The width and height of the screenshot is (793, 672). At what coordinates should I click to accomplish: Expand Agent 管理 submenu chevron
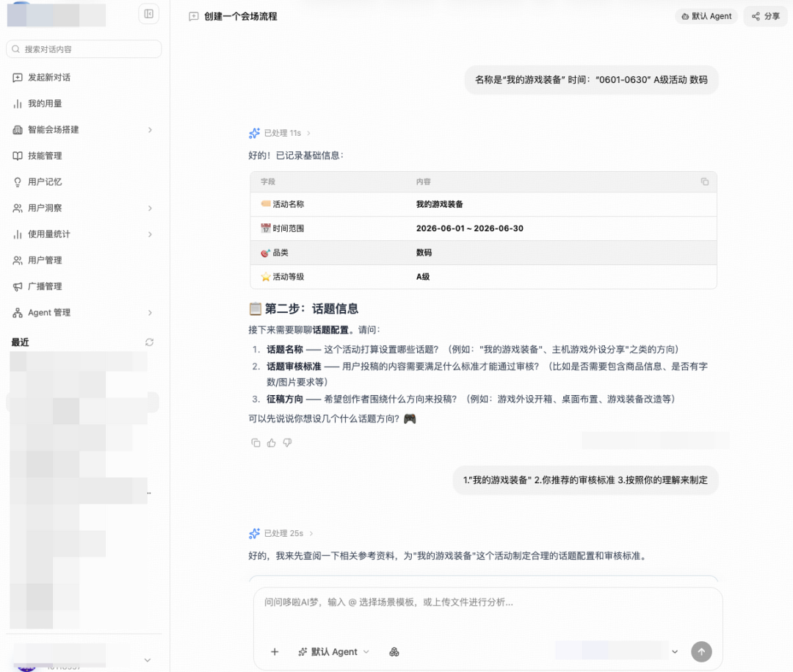pos(151,313)
